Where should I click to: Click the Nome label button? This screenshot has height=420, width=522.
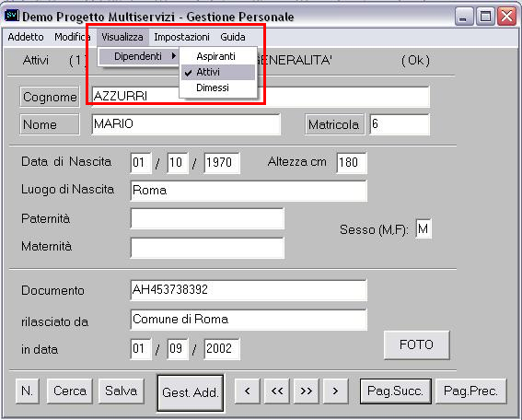50,124
